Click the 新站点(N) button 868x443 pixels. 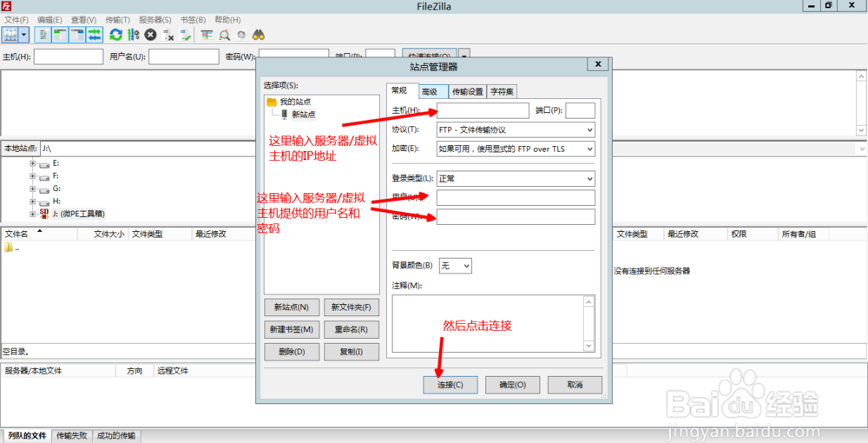tap(292, 307)
